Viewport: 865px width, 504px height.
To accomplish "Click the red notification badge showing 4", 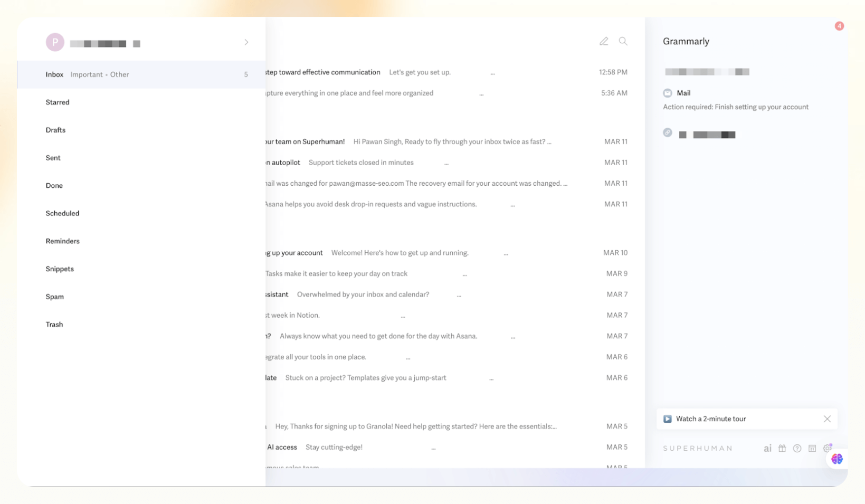I will point(839,26).
